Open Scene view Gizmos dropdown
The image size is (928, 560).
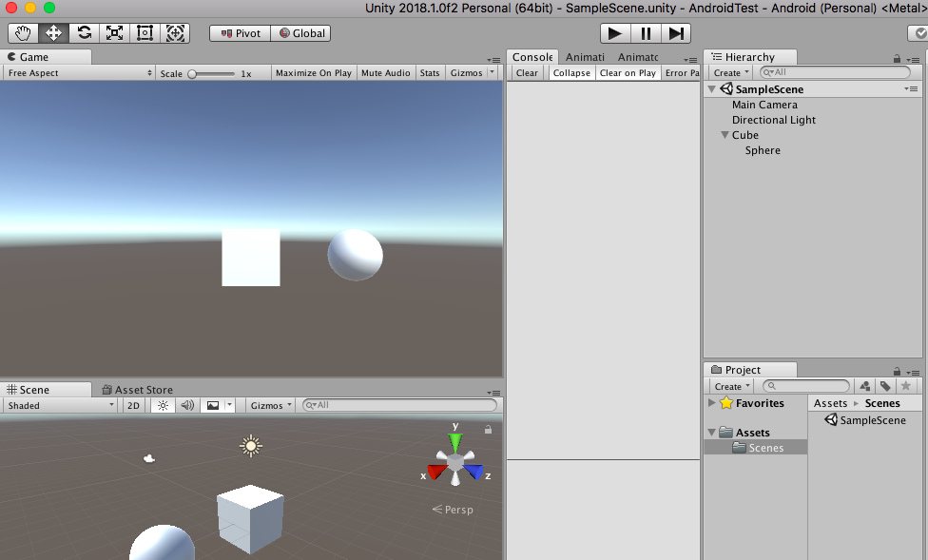(271, 405)
